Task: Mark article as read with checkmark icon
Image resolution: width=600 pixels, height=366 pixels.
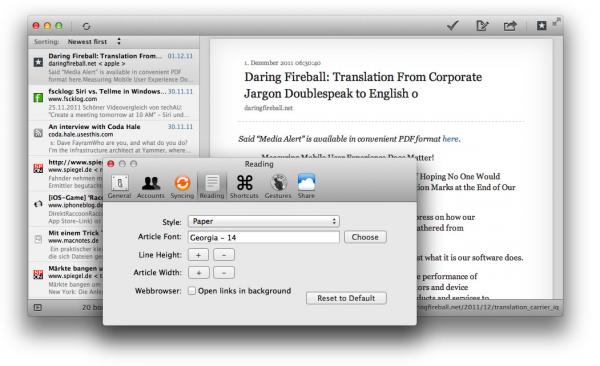Action: [x=453, y=26]
